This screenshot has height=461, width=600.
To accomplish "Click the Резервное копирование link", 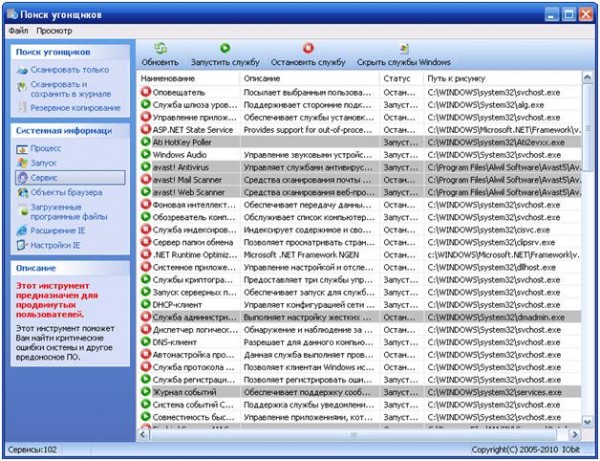I will click(75, 108).
